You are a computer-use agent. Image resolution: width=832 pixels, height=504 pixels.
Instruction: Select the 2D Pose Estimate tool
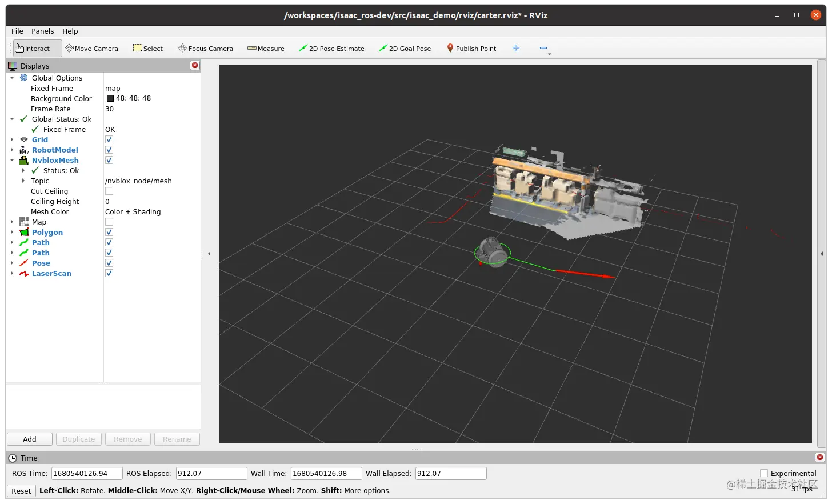click(x=331, y=48)
